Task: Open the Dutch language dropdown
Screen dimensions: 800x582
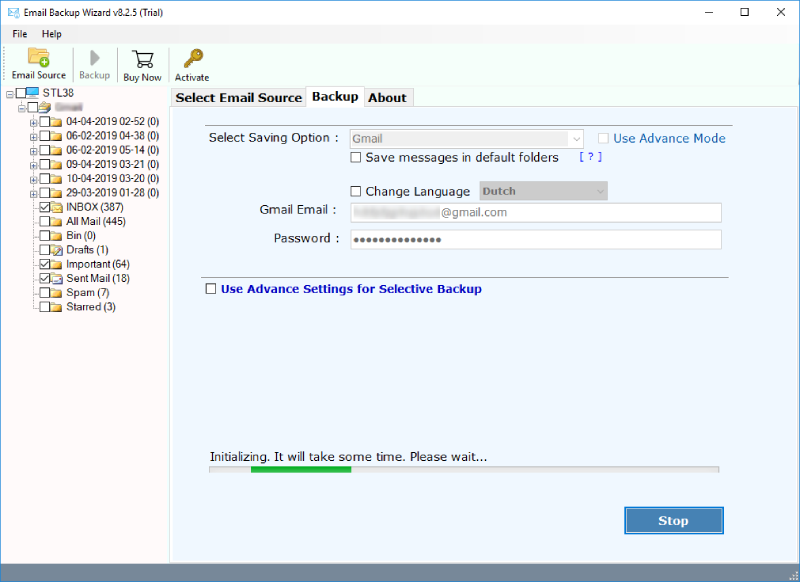Action: coord(543,191)
